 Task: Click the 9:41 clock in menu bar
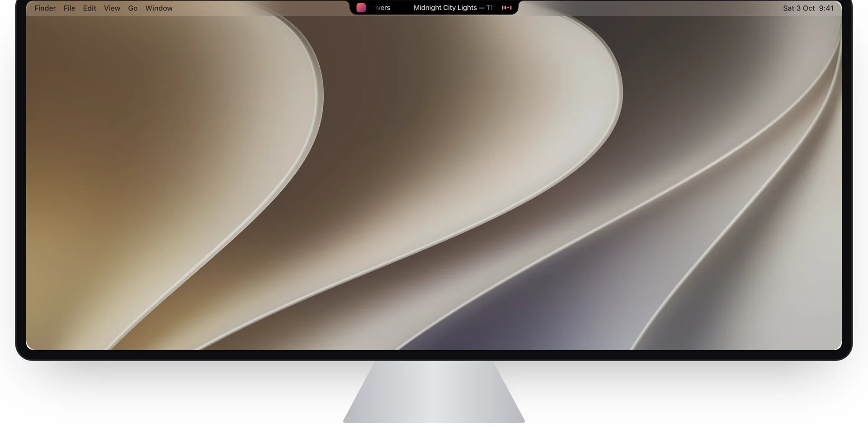click(x=826, y=8)
